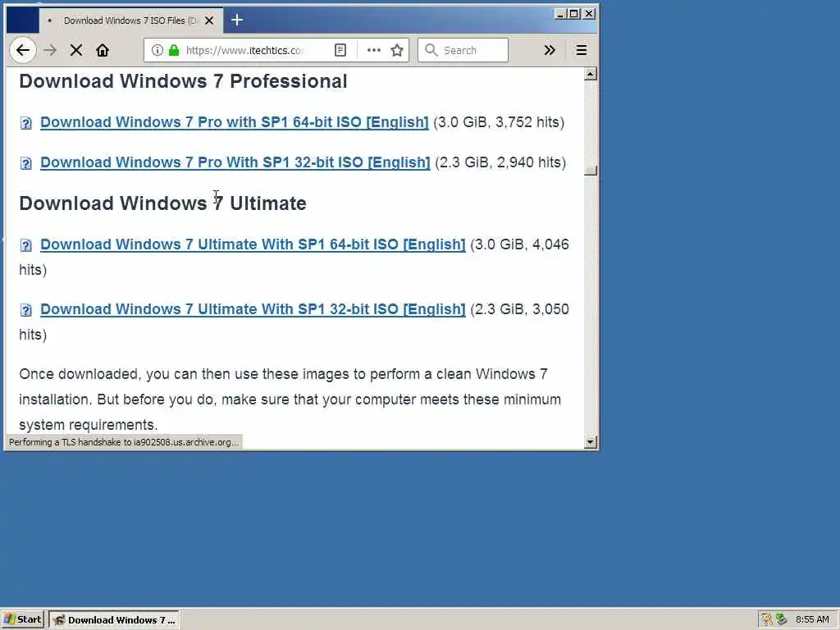
Task: Open page actions three-dot menu
Action: tap(374, 50)
